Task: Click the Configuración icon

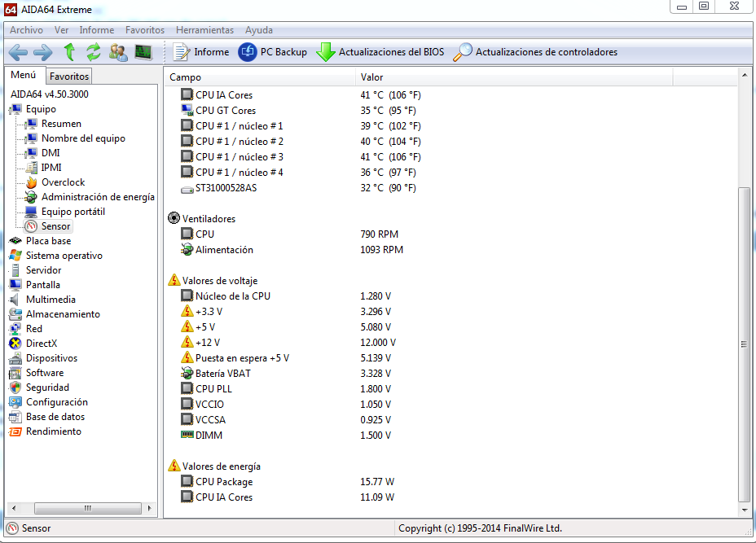Action: pos(15,402)
